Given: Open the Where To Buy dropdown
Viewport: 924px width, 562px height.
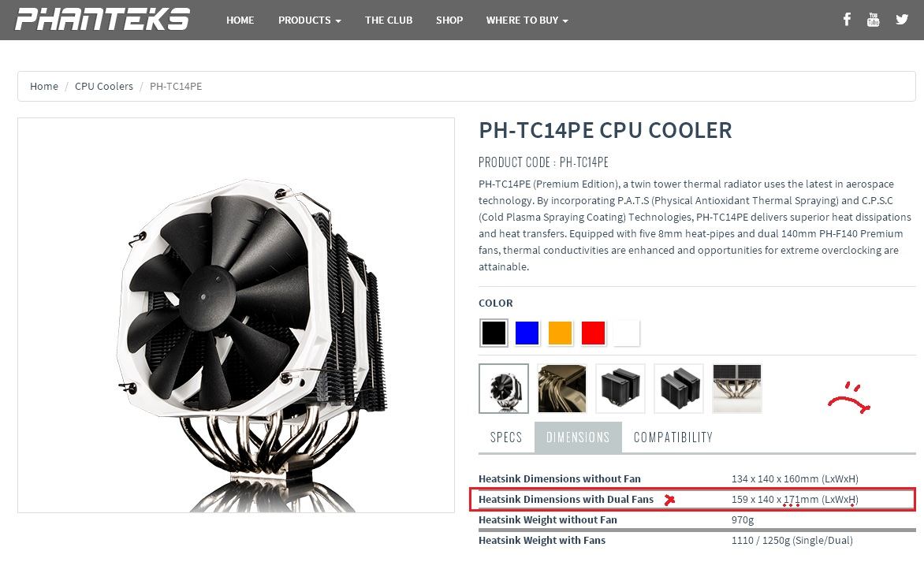Looking at the screenshot, I should 527,20.
